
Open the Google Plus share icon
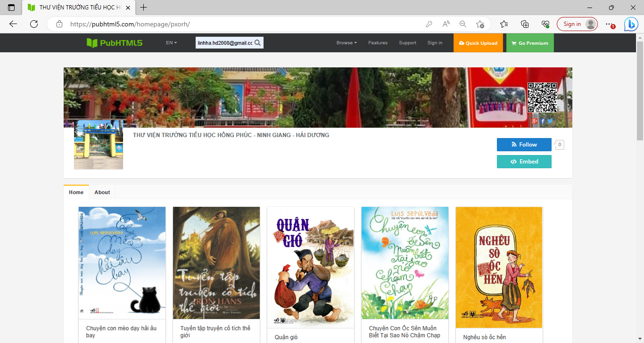[535, 121]
